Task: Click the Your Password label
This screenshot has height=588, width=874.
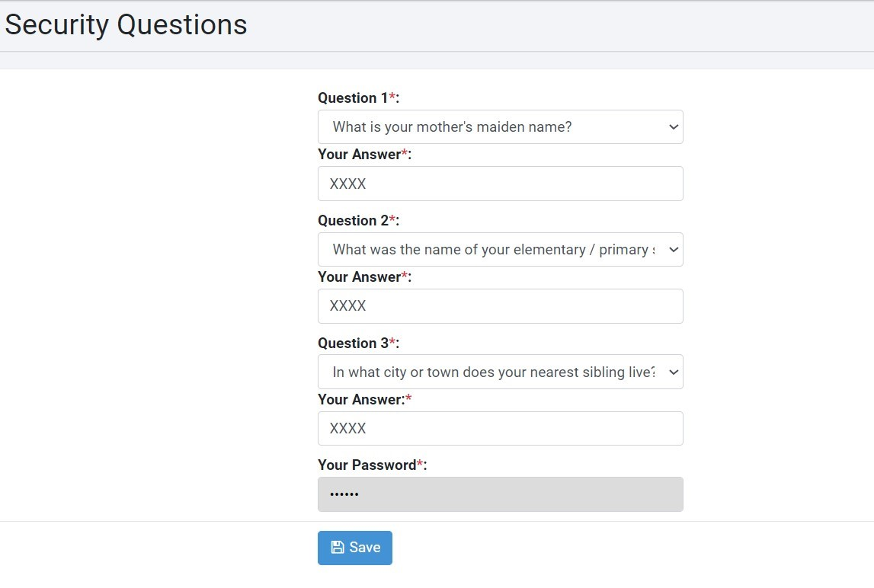Action: (x=373, y=465)
